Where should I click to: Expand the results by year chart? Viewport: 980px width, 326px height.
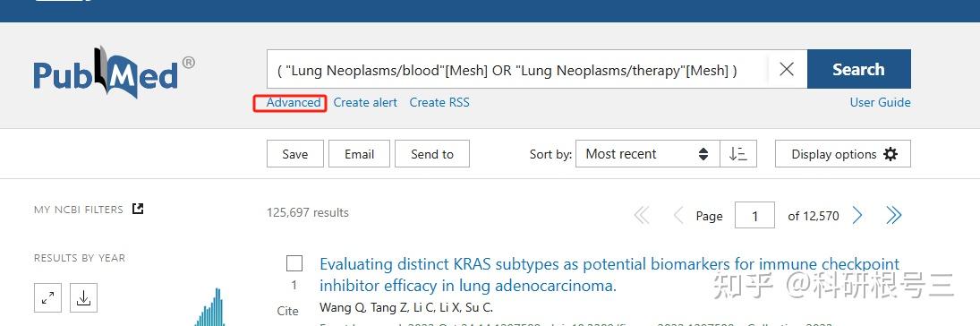[47, 298]
